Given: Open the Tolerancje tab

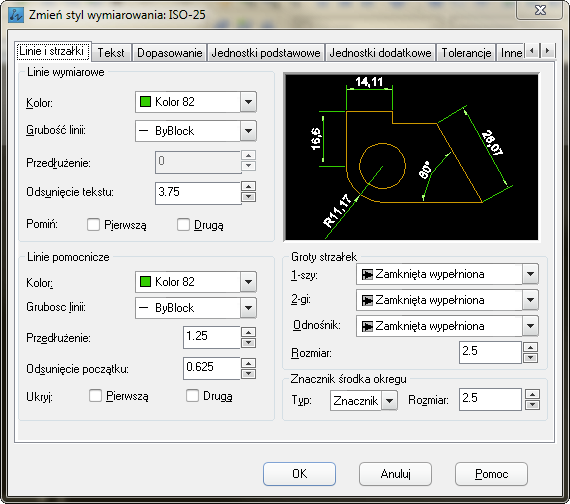Looking at the screenshot, I should click(x=466, y=53).
